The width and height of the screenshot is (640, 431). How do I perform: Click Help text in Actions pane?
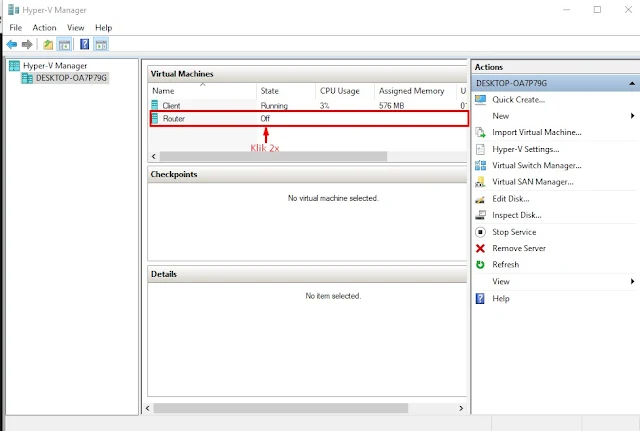click(x=501, y=298)
